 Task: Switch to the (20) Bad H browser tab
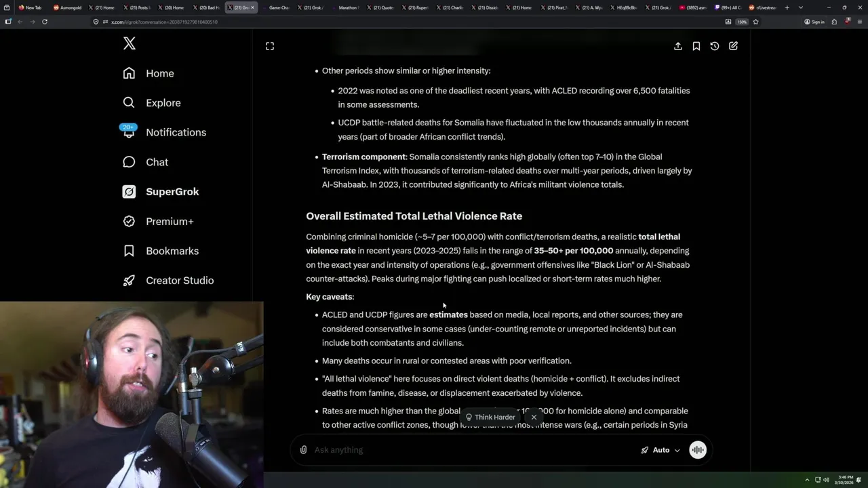[x=205, y=7]
